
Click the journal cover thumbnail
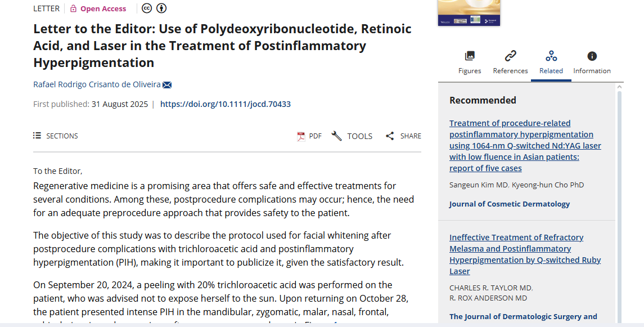[x=469, y=12]
